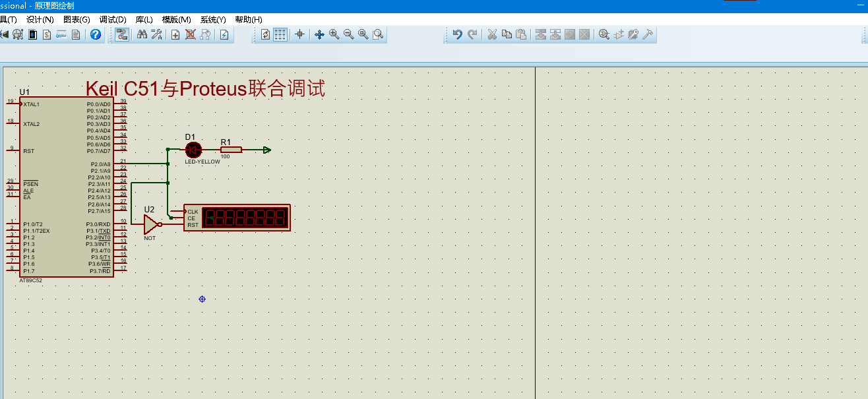Click the P1.0/T2 pin label
Screen dimensions: 868x399
tap(33, 224)
